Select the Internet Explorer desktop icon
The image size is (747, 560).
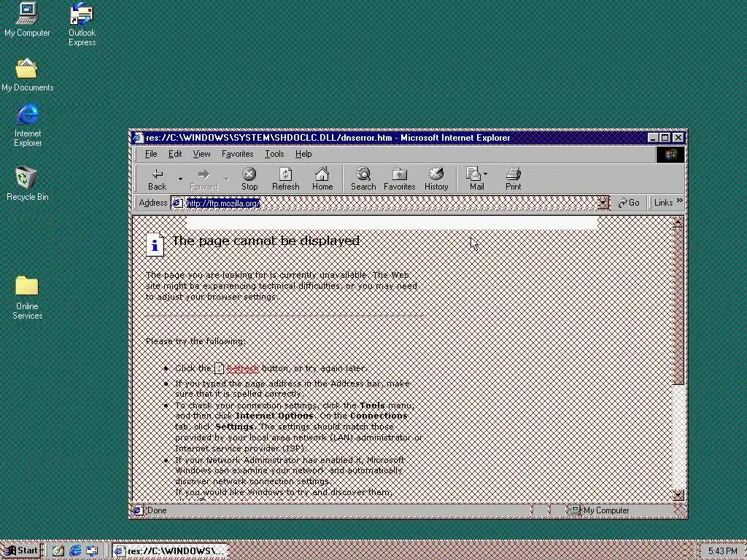(x=28, y=125)
